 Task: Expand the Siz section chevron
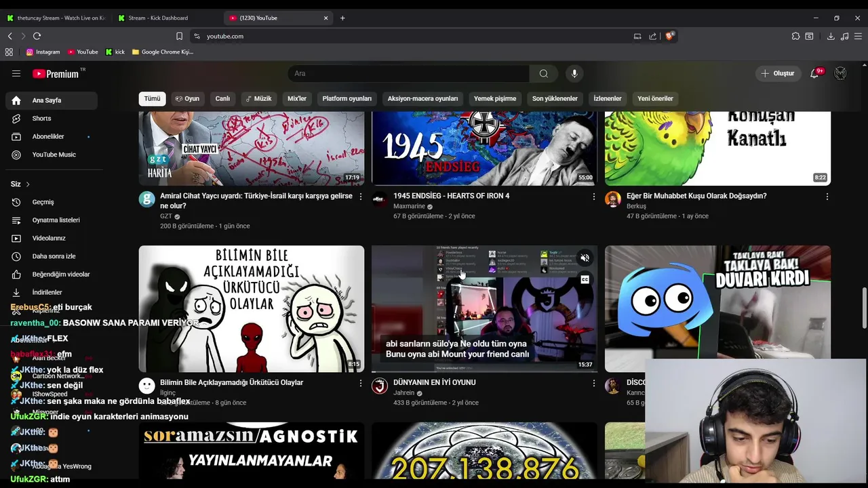point(28,184)
